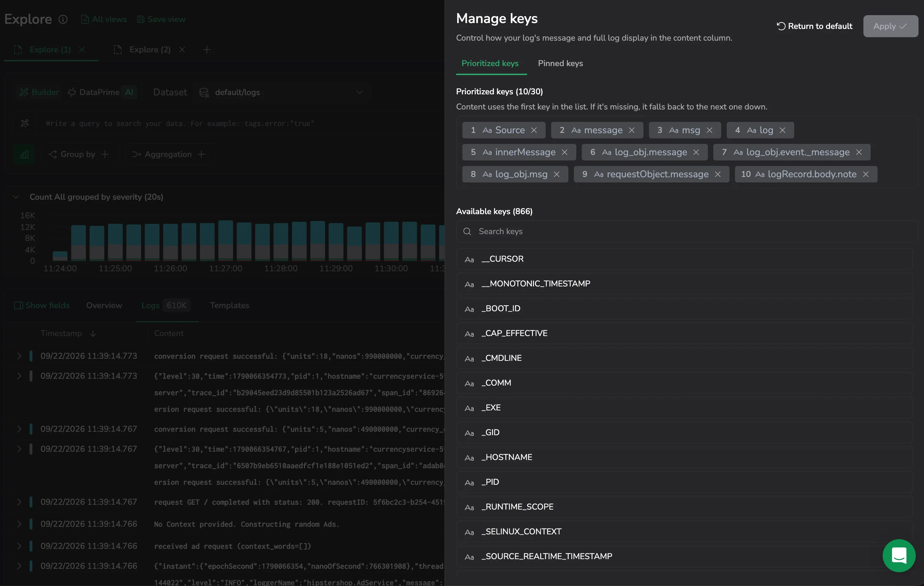Click Return to default

pos(814,26)
